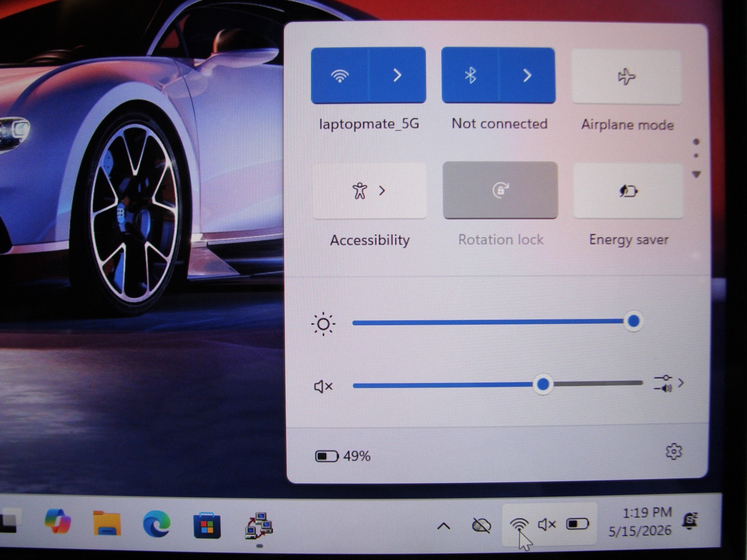The image size is (747, 560).
Task: Toggle Wi-Fi off using the Wi-Fi button
Action: 340,75
